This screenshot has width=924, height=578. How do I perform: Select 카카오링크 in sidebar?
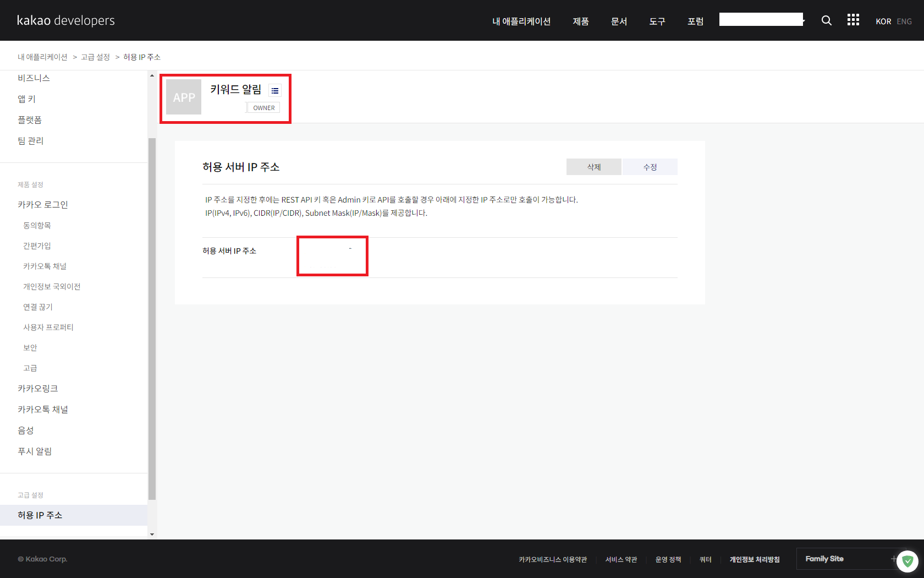38,389
